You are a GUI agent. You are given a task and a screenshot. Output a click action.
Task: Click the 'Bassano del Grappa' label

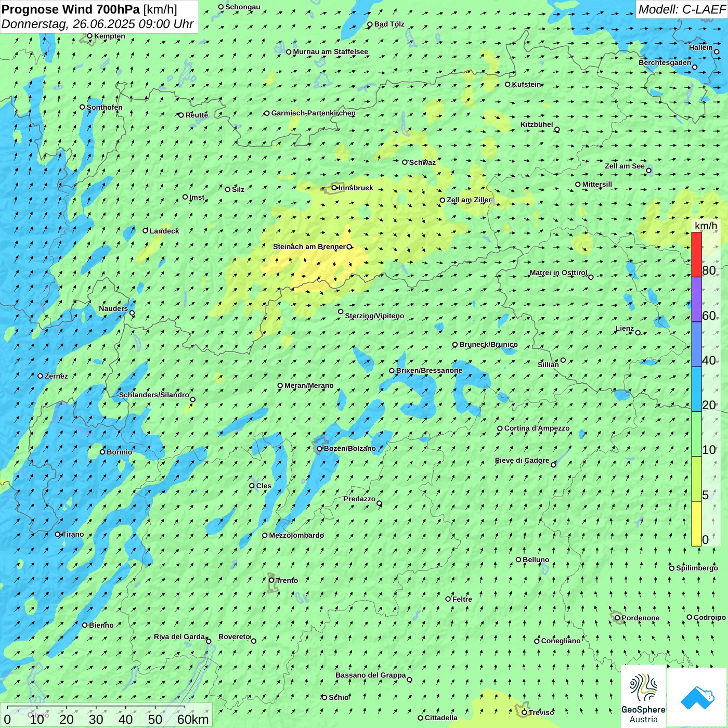[x=371, y=675]
